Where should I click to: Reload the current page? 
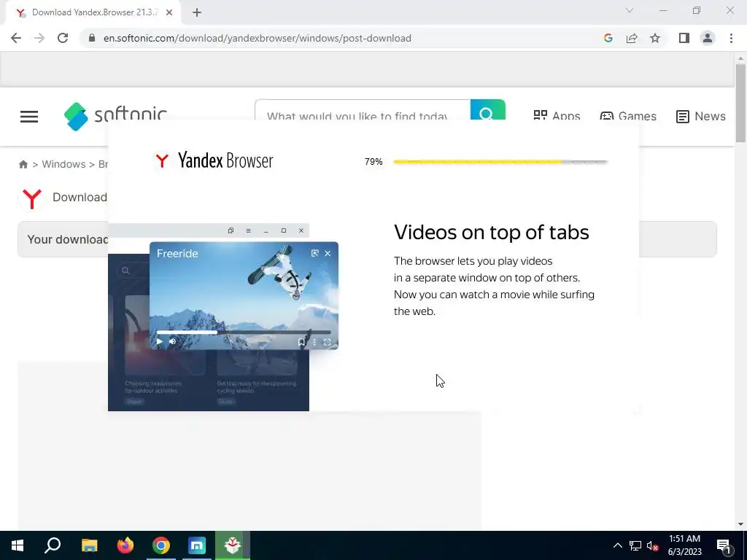point(63,38)
